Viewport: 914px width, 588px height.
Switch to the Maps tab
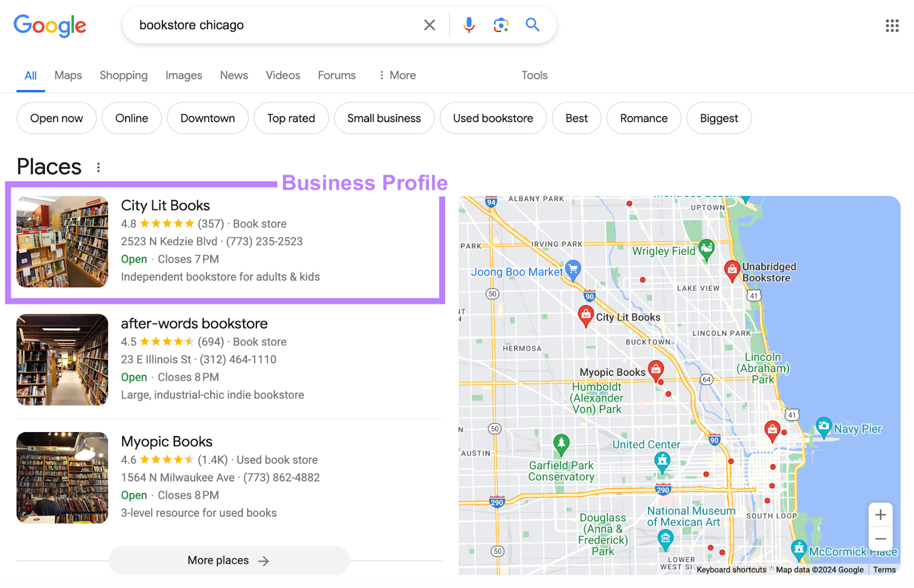tap(68, 75)
